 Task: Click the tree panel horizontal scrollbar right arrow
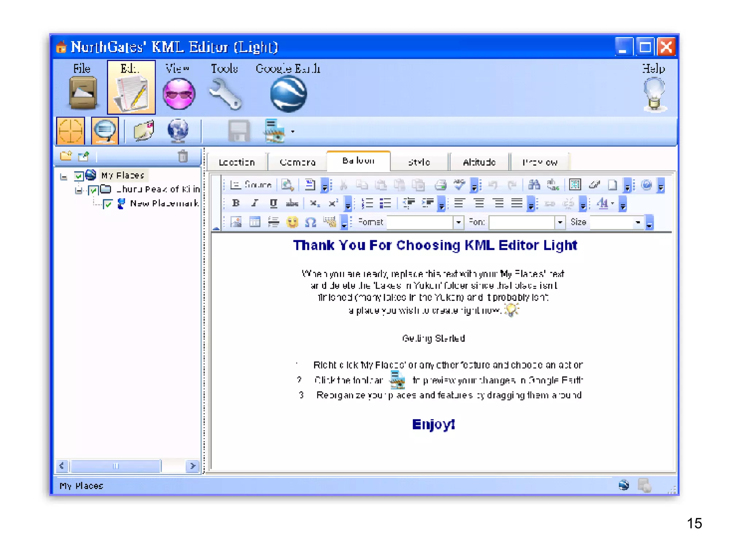click(193, 466)
